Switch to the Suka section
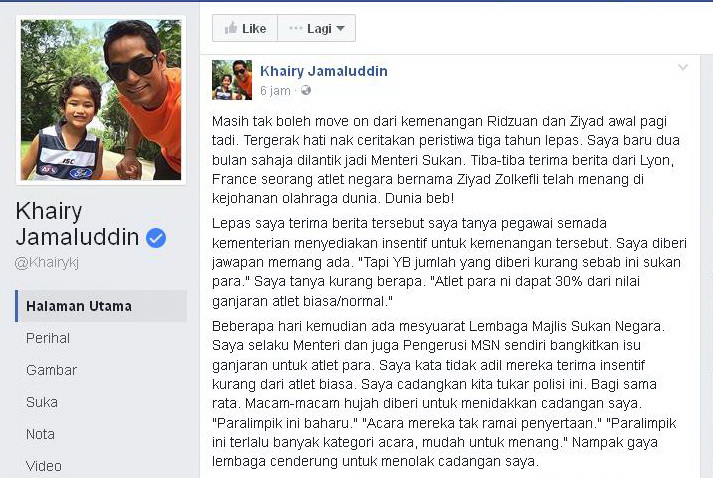This screenshot has width=713, height=478. [42, 402]
